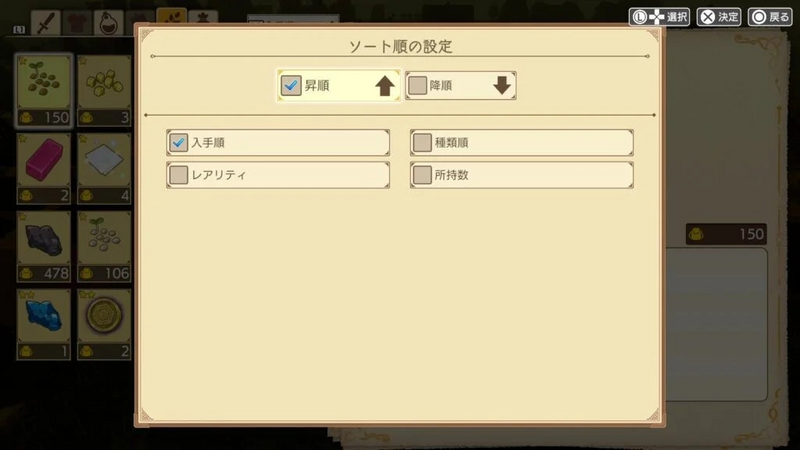Select the yellow cubes item
Screen dimensions: 800x450
(x=104, y=90)
